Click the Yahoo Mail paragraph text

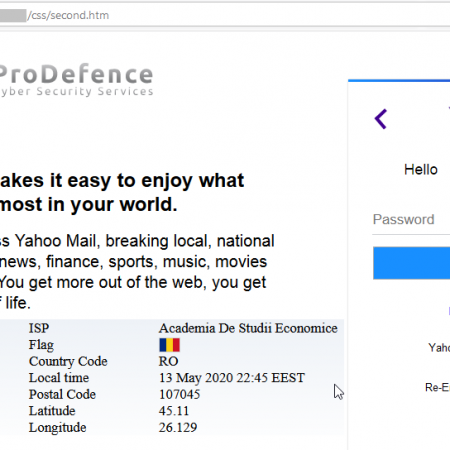tap(137, 272)
